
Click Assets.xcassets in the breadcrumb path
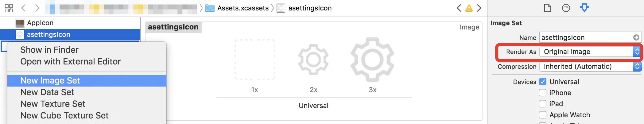click(242, 8)
